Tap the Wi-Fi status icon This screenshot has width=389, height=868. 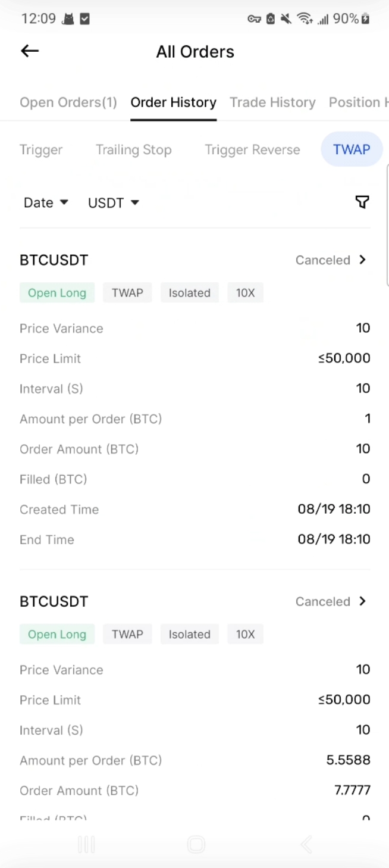coord(305,19)
